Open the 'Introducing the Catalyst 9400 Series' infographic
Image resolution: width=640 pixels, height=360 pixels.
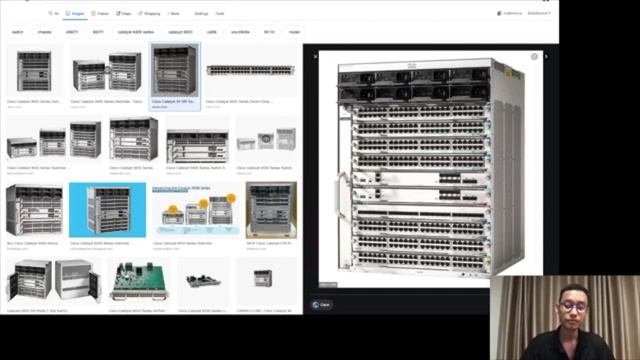click(x=196, y=210)
